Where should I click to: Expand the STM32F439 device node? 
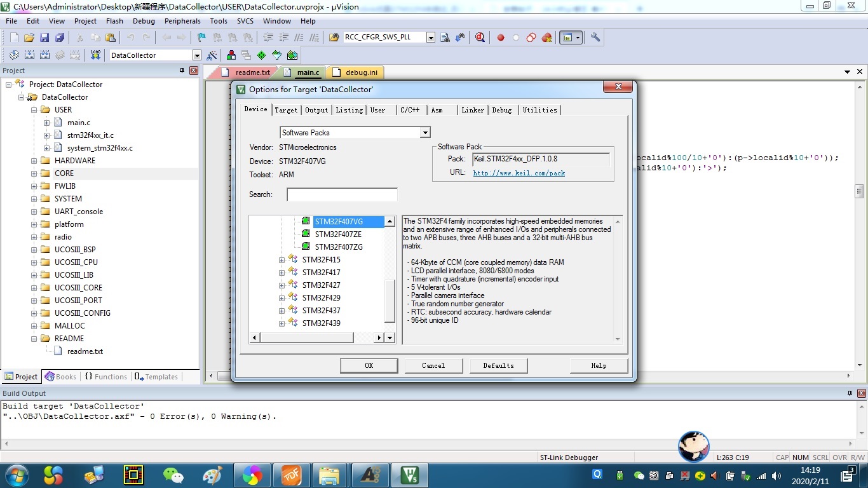[x=281, y=323]
